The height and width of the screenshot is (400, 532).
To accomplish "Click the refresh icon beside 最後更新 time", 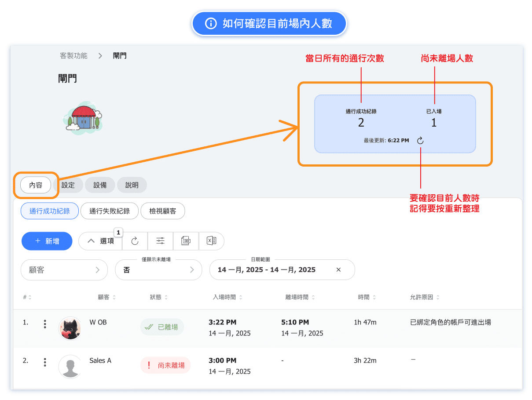I will [x=420, y=141].
